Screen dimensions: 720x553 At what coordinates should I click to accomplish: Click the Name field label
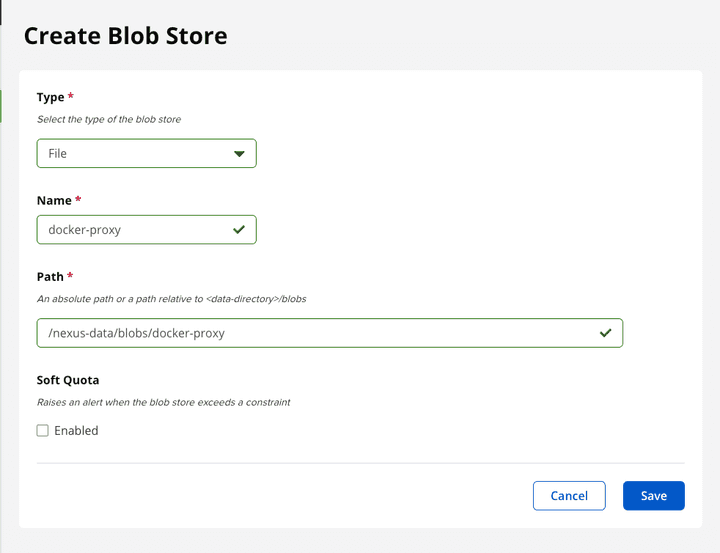[x=54, y=200]
